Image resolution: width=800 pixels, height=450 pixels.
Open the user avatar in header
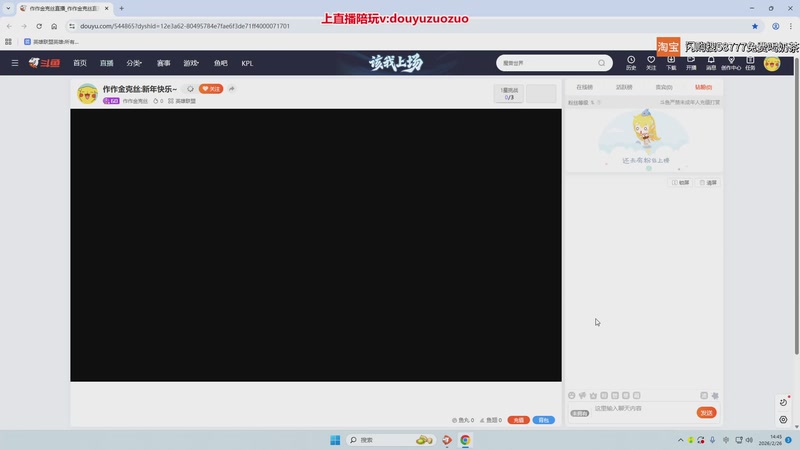772,63
